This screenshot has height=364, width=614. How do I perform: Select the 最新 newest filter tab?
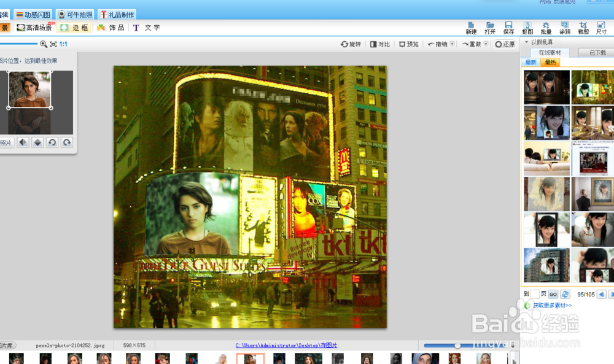click(530, 62)
